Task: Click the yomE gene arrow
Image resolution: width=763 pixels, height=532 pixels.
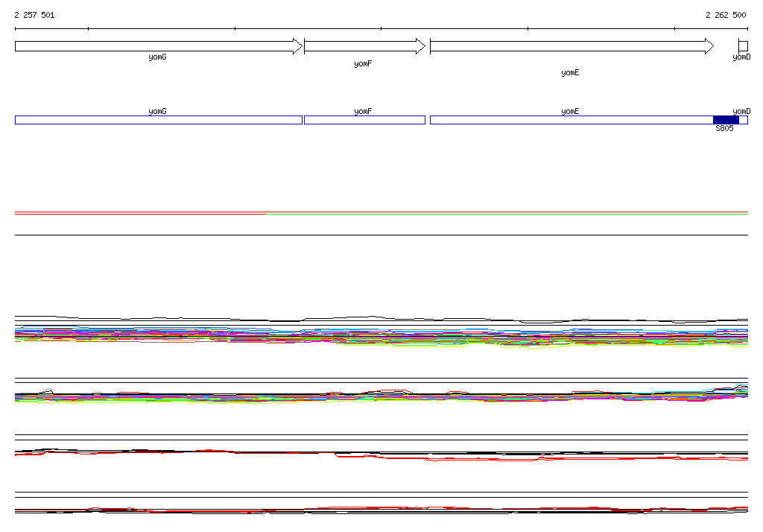Action: [572, 46]
